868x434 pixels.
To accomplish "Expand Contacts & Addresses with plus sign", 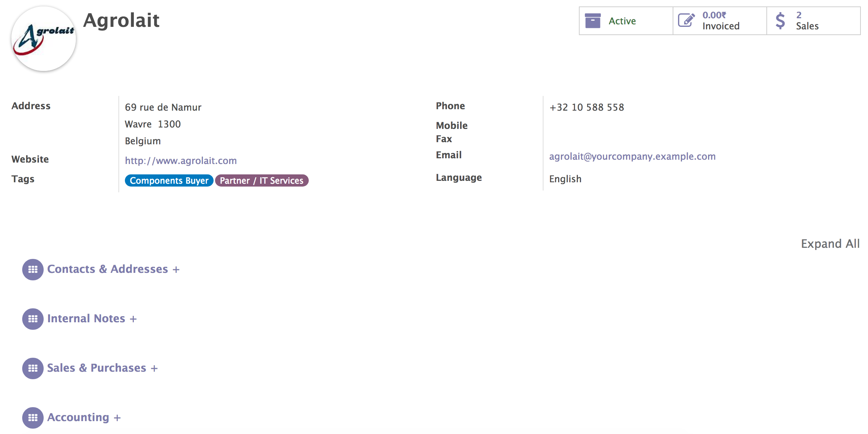I will pyautogui.click(x=176, y=270).
